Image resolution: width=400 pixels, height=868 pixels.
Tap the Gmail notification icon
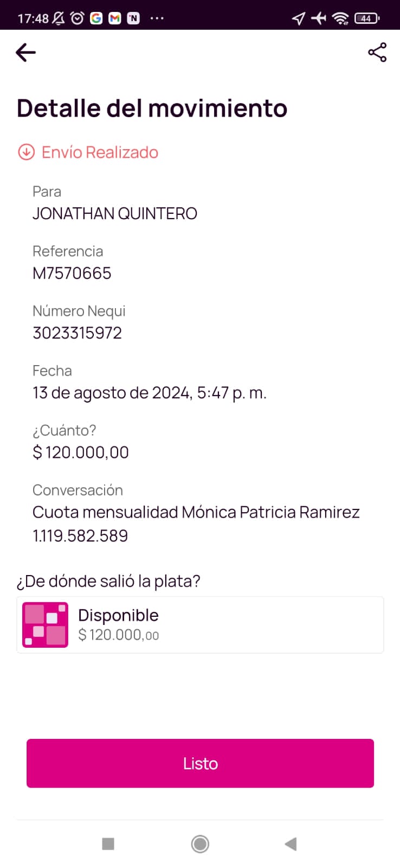click(115, 18)
